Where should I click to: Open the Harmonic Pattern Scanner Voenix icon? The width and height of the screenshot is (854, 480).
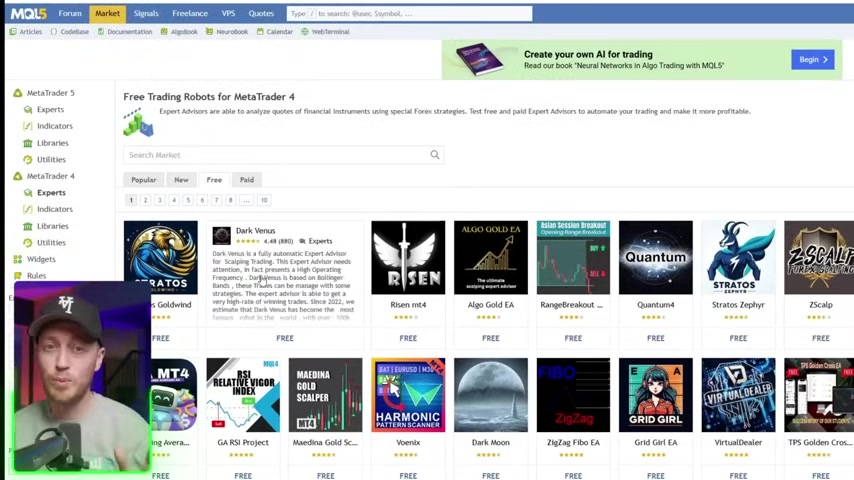pos(408,395)
